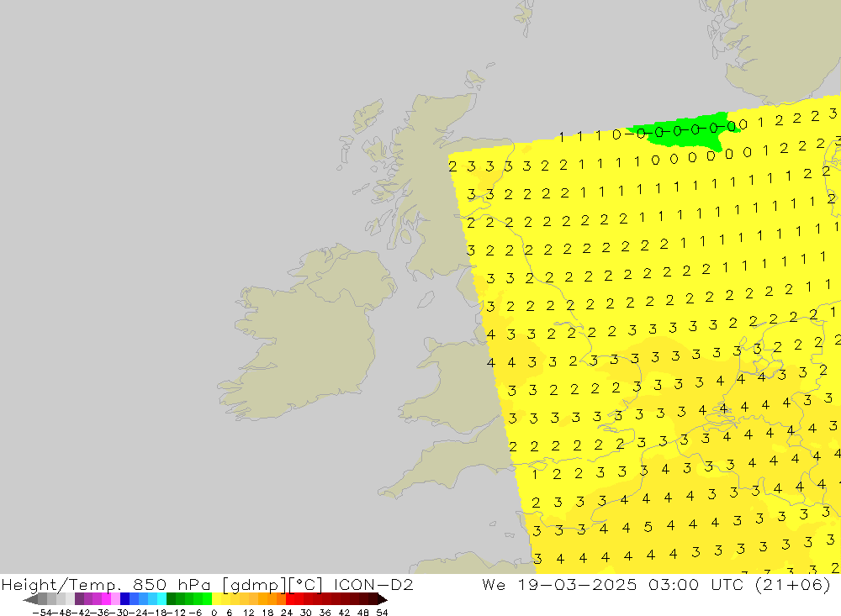Click the Isle of Man on the map
The height and width of the screenshot is (616, 841).
426,299
